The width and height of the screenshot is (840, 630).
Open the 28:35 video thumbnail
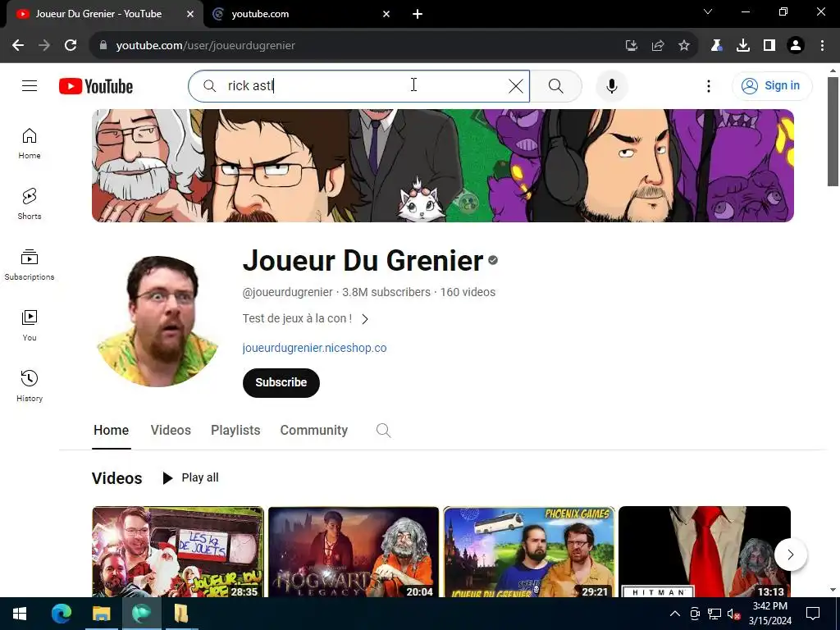178,552
